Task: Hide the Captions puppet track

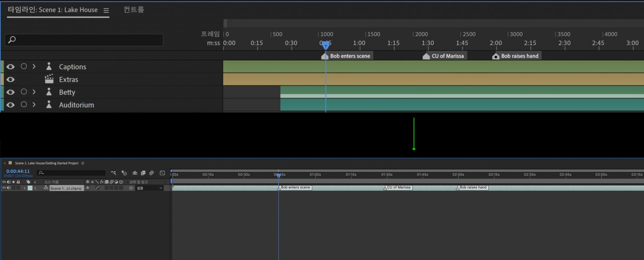Action: point(10,67)
